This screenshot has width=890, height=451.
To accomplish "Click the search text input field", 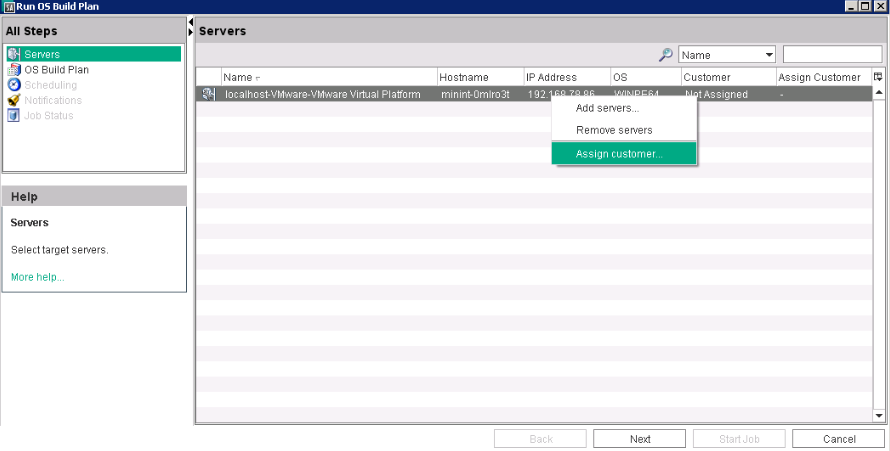I will 832,55.
